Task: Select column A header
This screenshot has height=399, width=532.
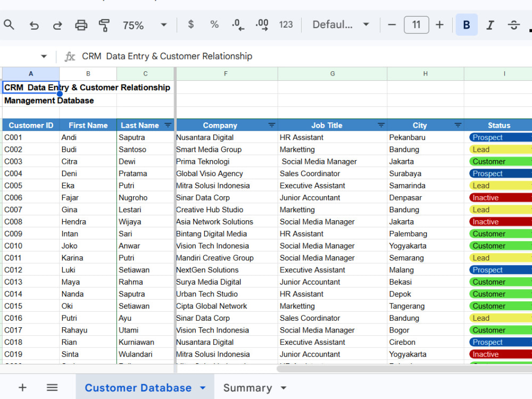Action: tap(31, 73)
